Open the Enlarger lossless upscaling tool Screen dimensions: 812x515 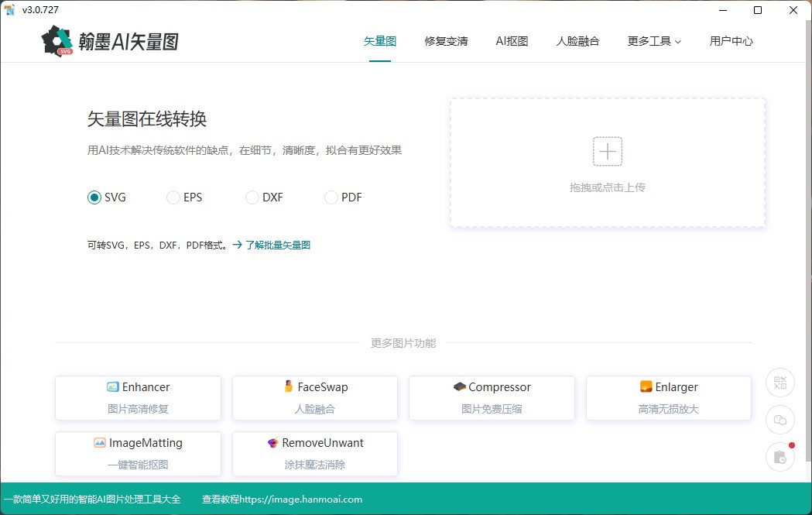pyautogui.click(x=668, y=397)
